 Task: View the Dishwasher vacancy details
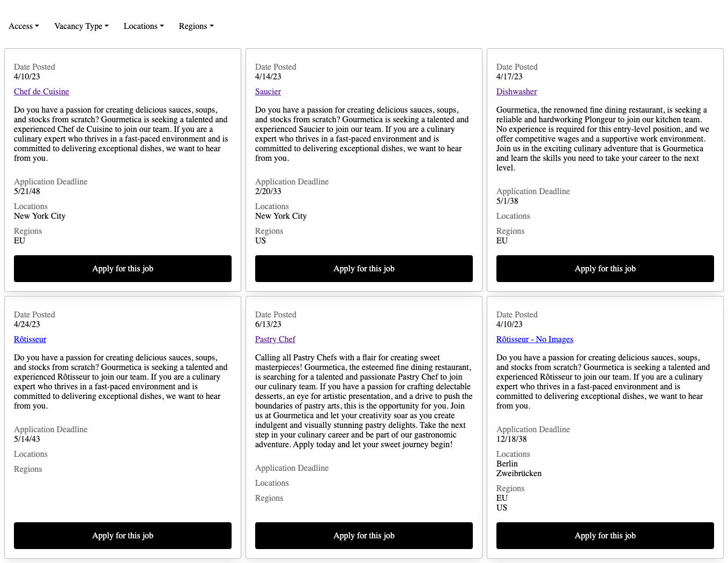pyautogui.click(x=516, y=92)
